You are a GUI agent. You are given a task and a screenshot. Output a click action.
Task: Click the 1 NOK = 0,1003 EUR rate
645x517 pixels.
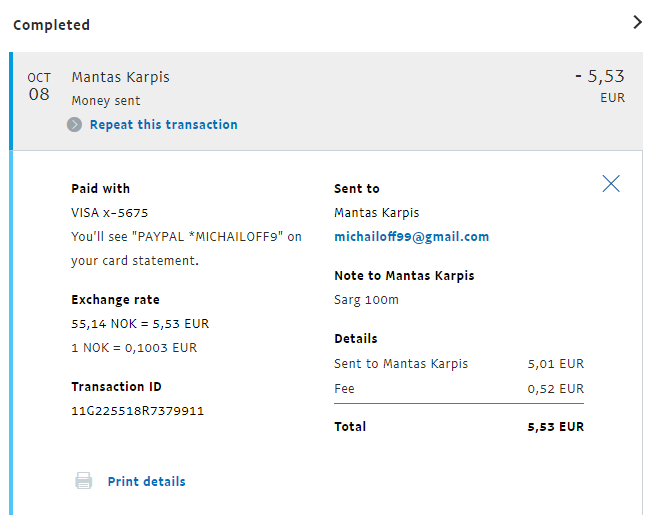tap(134, 348)
